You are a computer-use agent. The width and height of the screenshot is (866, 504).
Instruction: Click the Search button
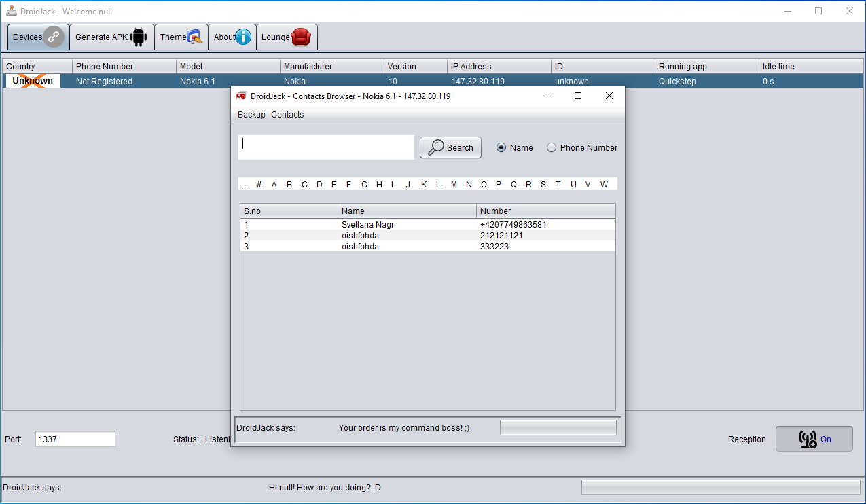click(x=450, y=147)
